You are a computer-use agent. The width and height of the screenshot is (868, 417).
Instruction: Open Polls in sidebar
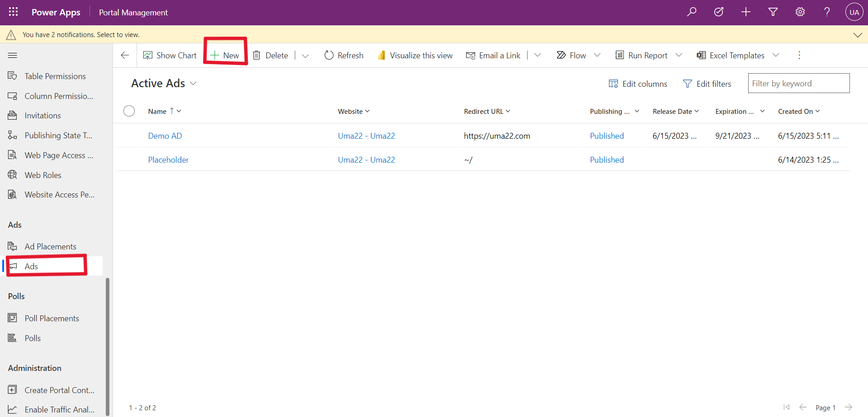pyautogui.click(x=52, y=338)
